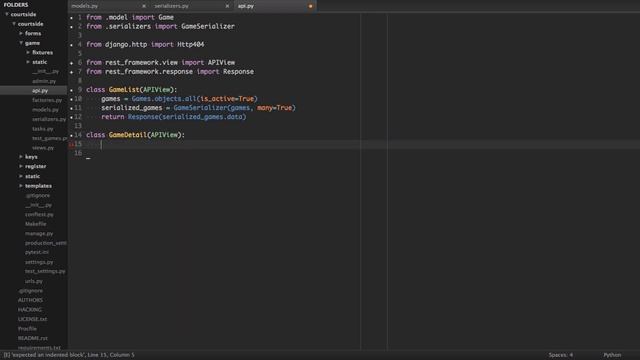The image size is (640, 360).
Task: Click the GameList class name
Action: coord(124,90)
